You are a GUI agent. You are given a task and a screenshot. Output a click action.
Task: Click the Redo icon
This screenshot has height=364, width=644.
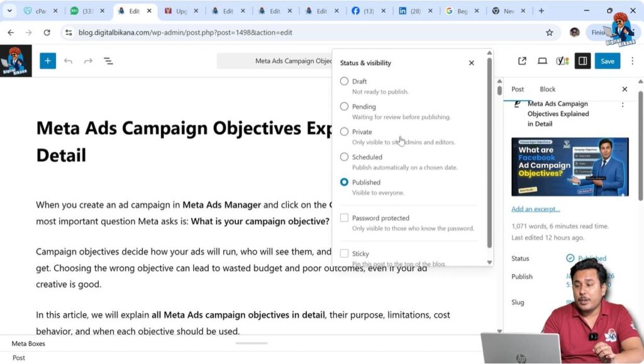click(89, 60)
